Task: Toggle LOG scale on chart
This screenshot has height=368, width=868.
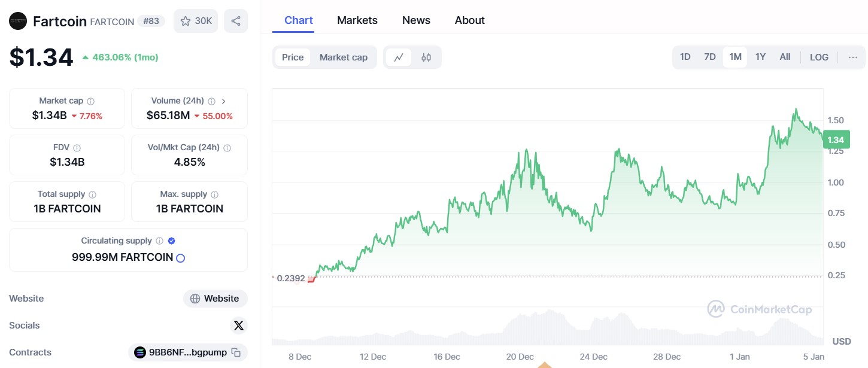Action: click(819, 57)
